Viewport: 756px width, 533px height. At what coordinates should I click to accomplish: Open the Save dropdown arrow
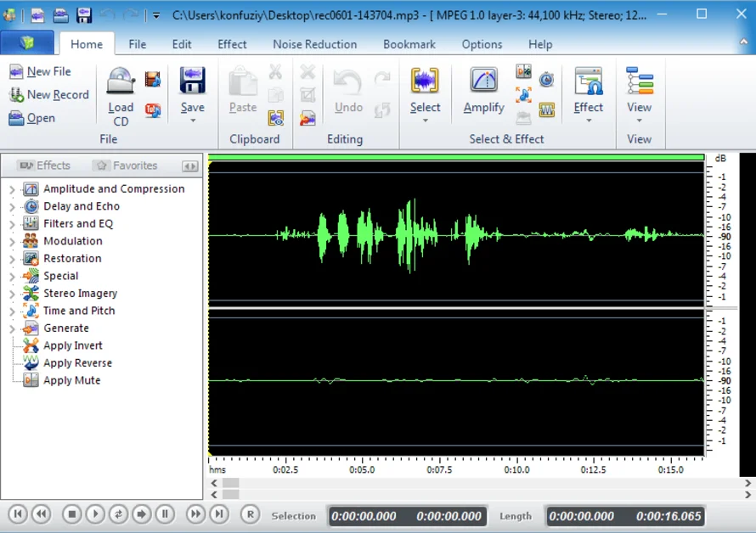pos(192,121)
